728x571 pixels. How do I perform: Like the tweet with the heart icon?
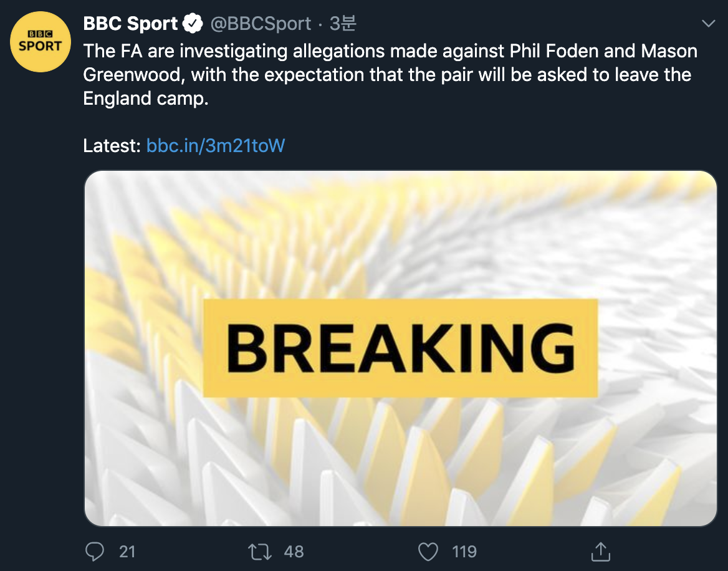[428, 551]
